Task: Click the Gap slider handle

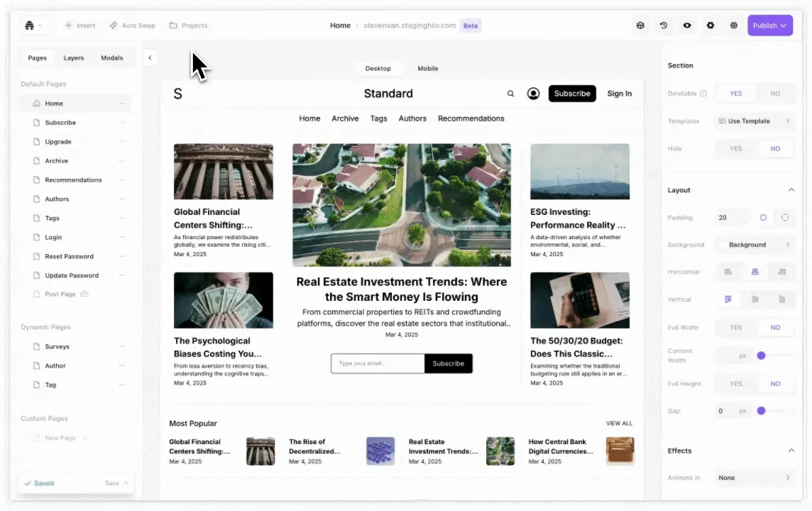Action: point(761,411)
